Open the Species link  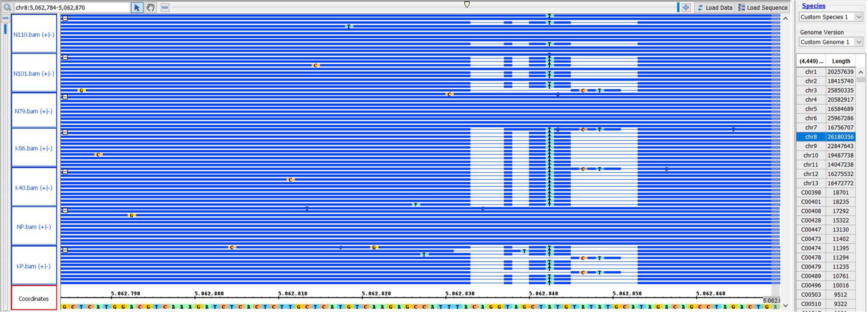tap(813, 6)
